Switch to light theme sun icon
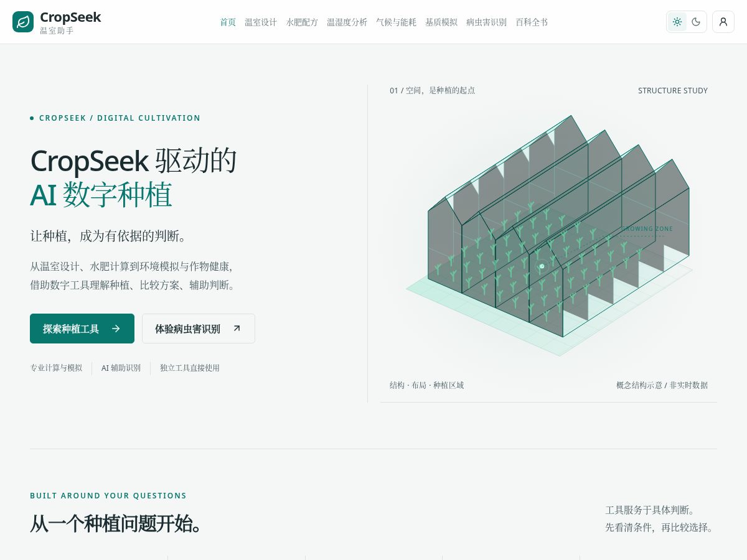 [x=677, y=22]
